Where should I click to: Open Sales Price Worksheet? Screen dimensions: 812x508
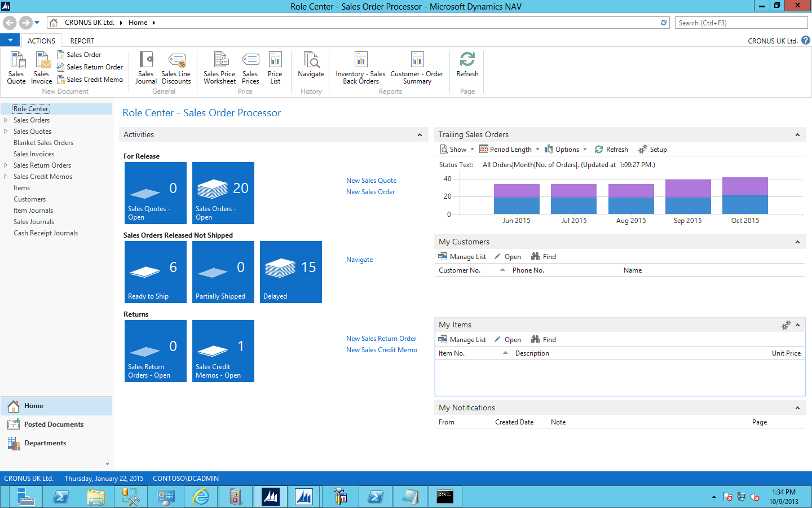(x=220, y=68)
